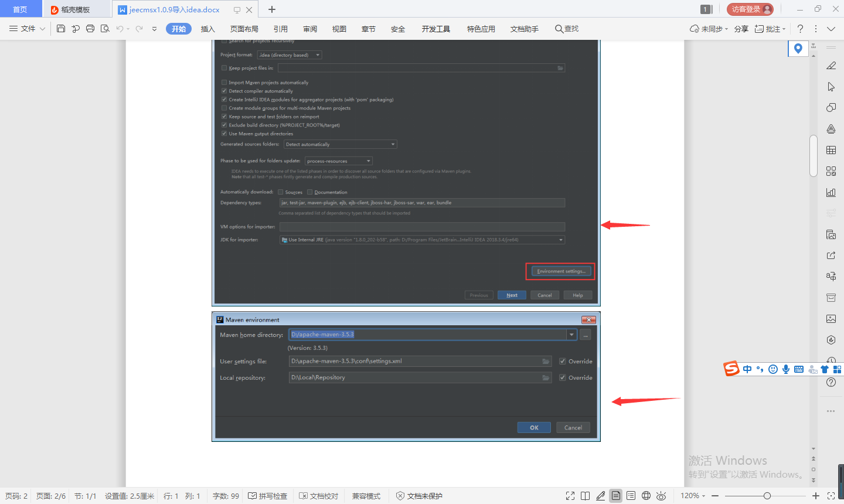This screenshot has height=504, width=844.
Task: Expand the ribbon with the chevron arrow
Action: point(831,29)
